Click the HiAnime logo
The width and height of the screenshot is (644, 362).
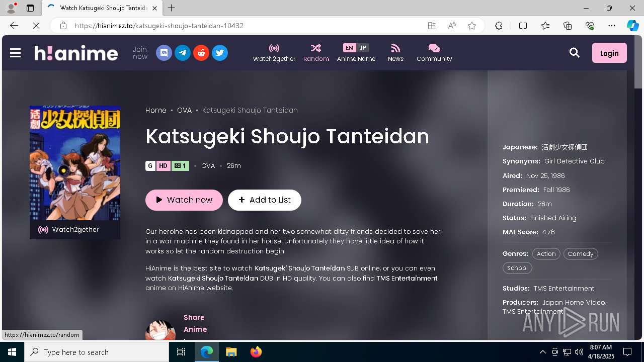pos(76,53)
